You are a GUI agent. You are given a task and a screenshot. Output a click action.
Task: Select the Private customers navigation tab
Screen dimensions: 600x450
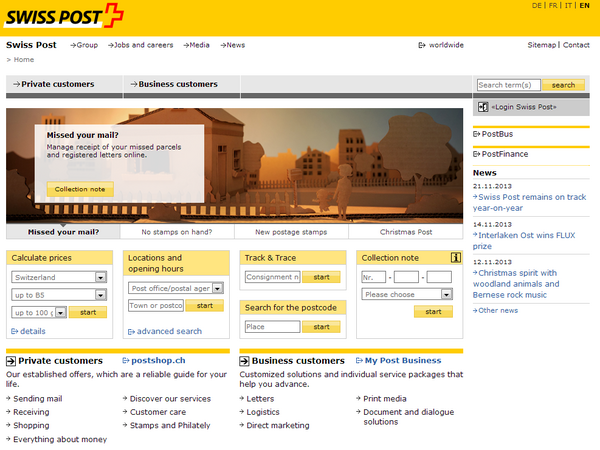pos(64,84)
